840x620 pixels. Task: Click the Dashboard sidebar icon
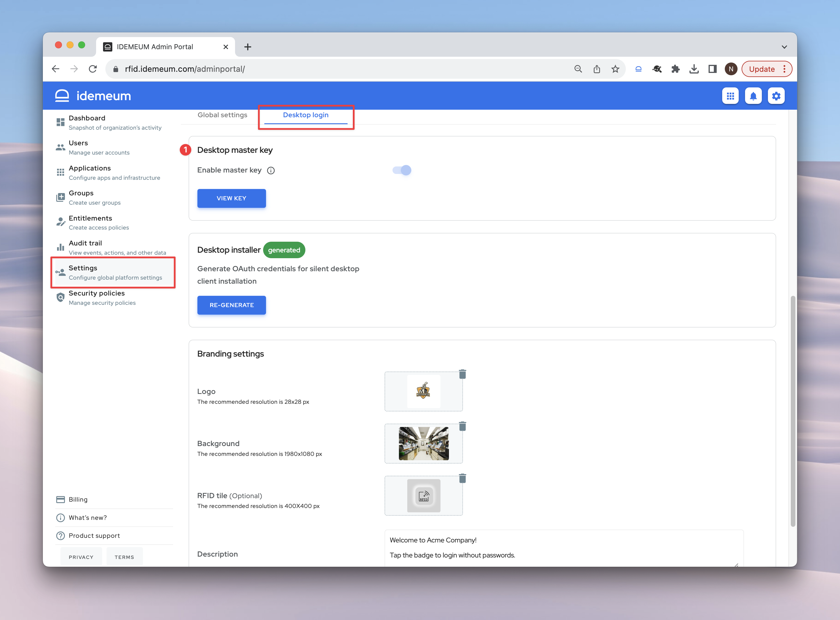point(60,122)
